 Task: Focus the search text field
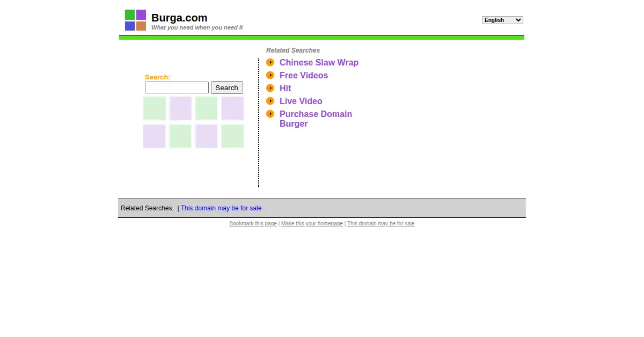coord(177,87)
